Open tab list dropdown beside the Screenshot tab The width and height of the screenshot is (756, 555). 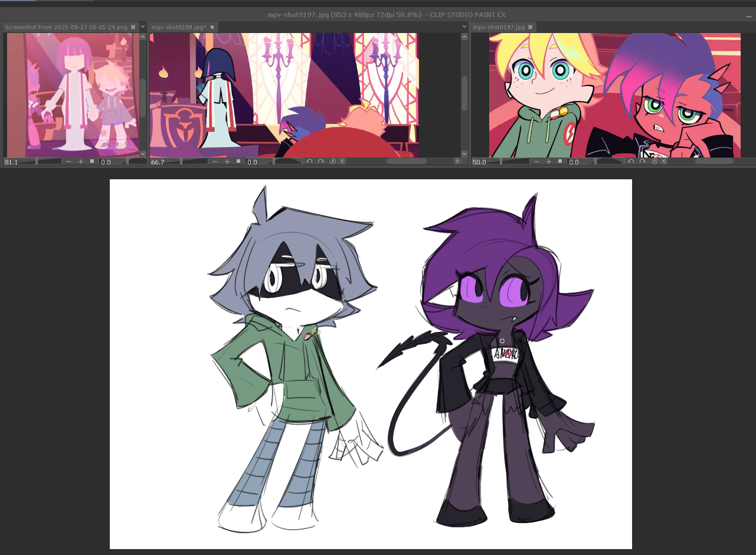(x=143, y=27)
